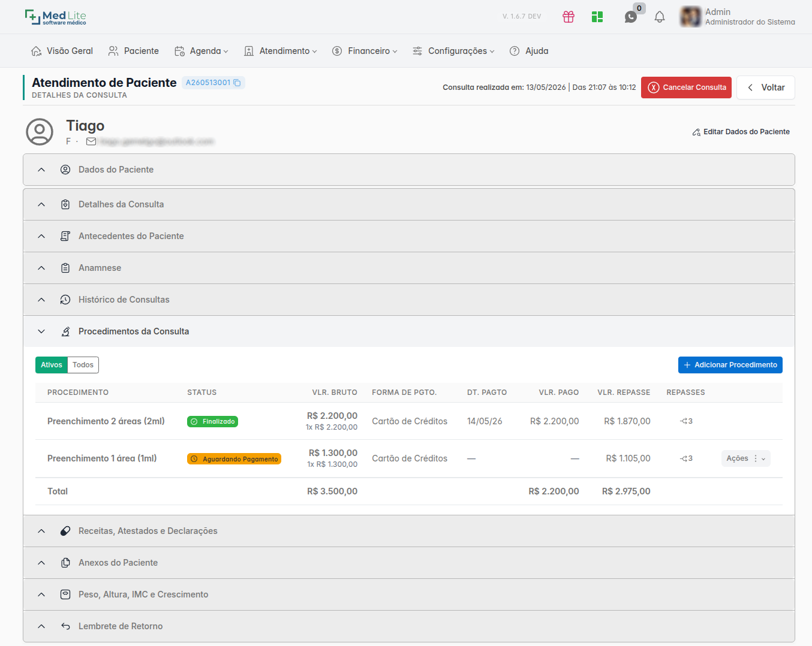
Task: Click the Finalizado status badge
Action: click(212, 422)
